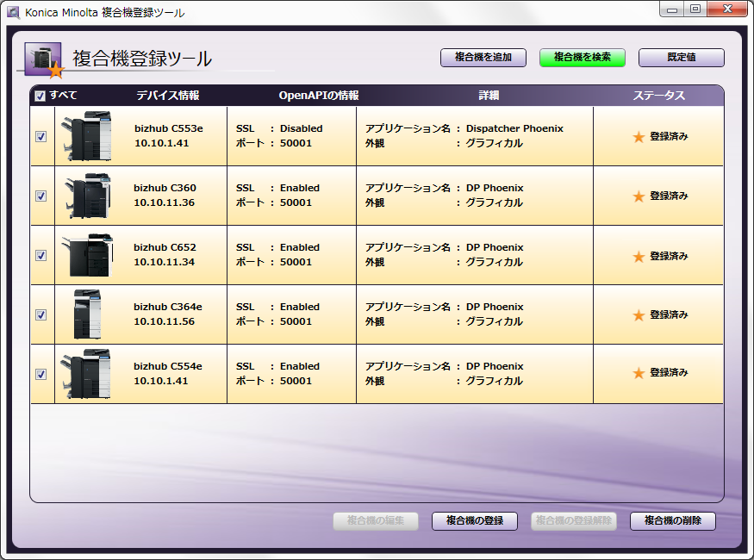Select the bizhub C652 printer image
This screenshot has width=754, height=560.
point(87,255)
